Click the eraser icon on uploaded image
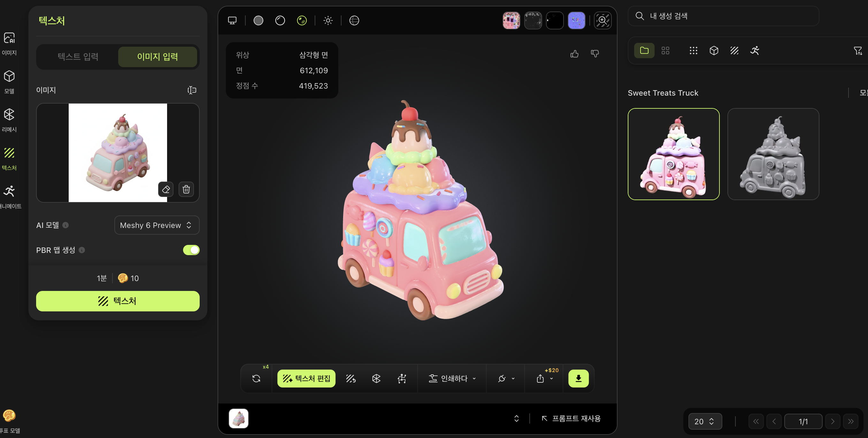Screen dimensions: 868x438 166,189
